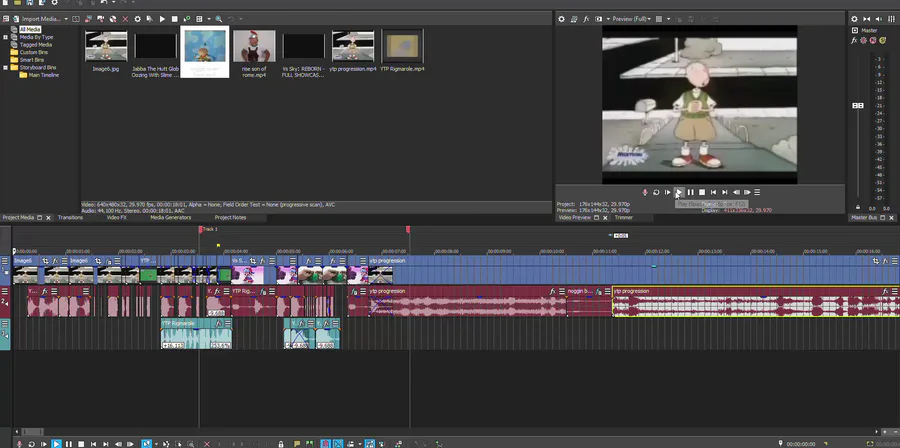Open Video Preview properties gear icon
Image resolution: width=900 pixels, height=448 pixels.
tap(561, 19)
